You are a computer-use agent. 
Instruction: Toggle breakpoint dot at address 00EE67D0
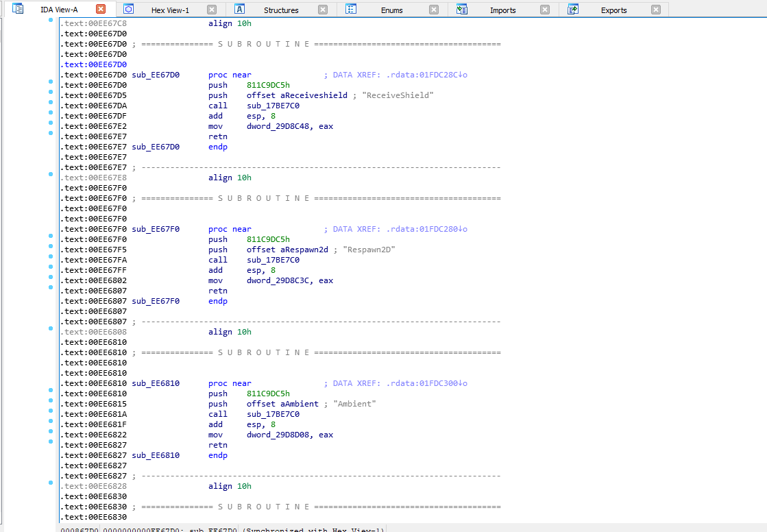pyautogui.click(x=51, y=82)
